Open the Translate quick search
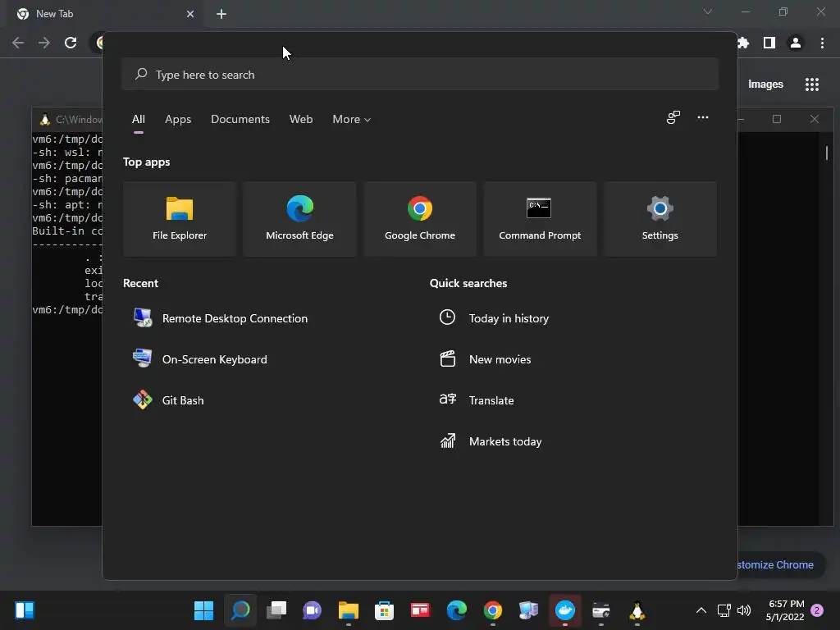This screenshot has width=840, height=630. click(477, 400)
